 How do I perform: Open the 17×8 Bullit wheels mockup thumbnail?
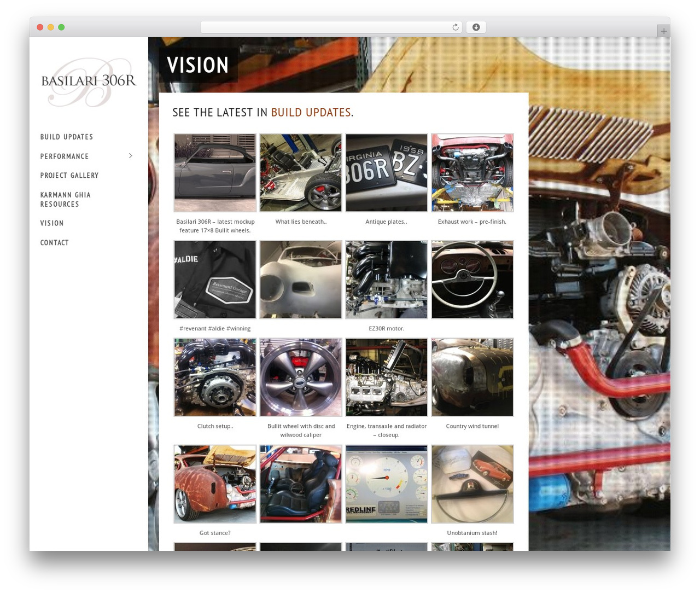click(215, 173)
